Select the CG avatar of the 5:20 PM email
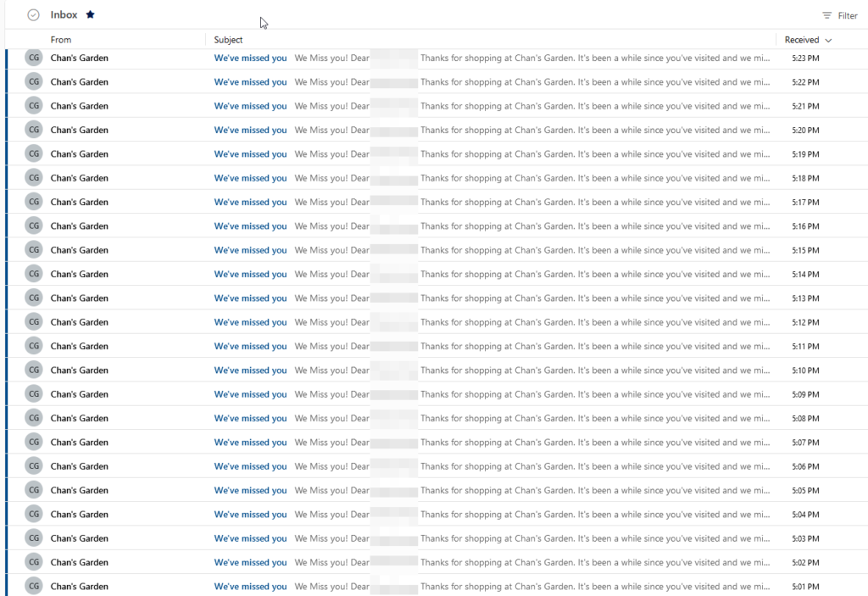 (x=34, y=131)
